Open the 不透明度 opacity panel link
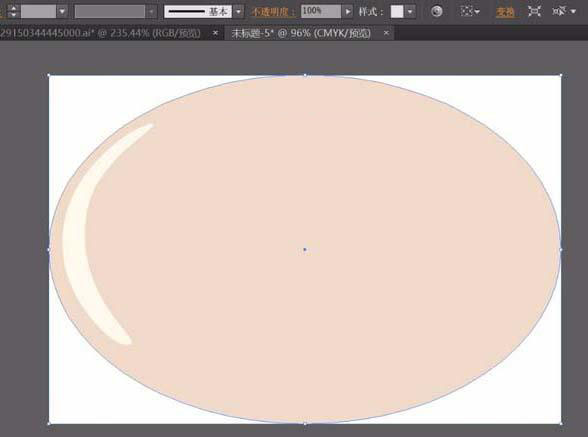The image size is (588, 437). 273,12
